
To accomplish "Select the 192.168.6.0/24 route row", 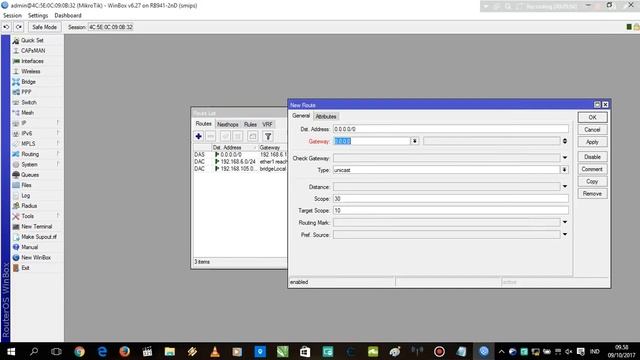I will click(240, 162).
